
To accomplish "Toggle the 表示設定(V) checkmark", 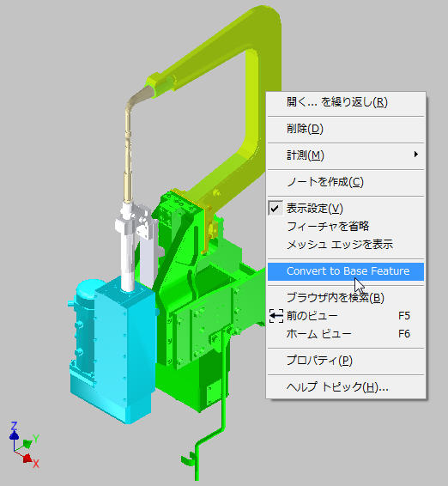I will point(275,209).
